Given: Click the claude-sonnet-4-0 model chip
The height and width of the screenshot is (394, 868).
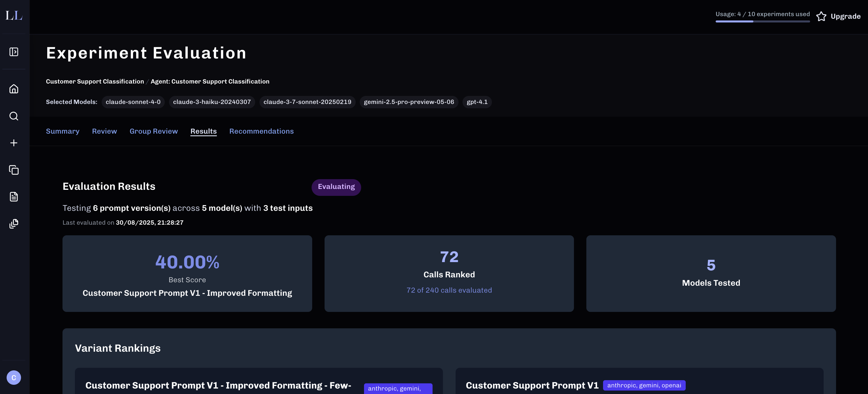Looking at the screenshot, I should (x=133, y=102).
